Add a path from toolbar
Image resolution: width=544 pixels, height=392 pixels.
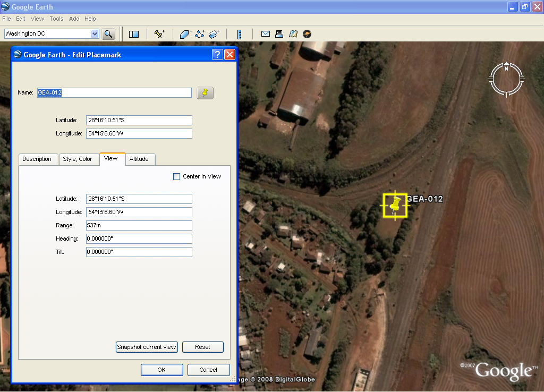[x=200, y=34]
